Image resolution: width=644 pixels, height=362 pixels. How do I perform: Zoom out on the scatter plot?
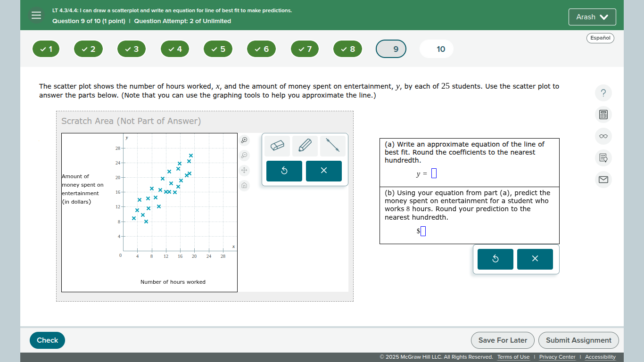coord(244,156)
